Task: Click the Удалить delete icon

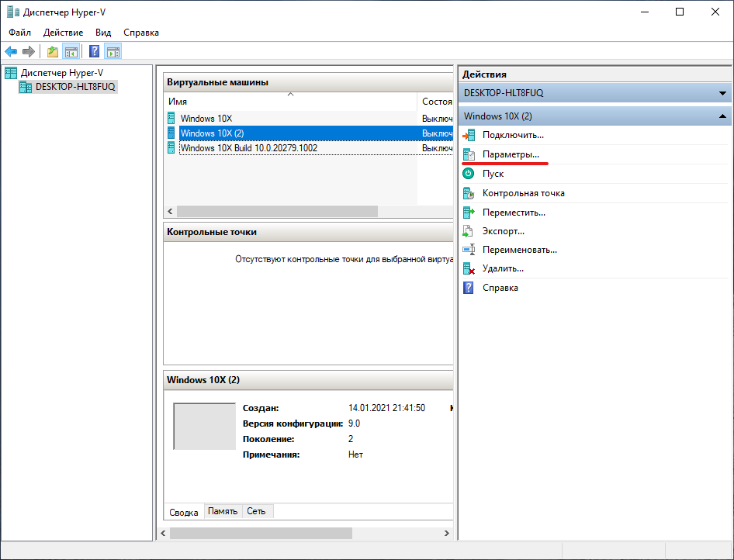Action: pos(469,268)
